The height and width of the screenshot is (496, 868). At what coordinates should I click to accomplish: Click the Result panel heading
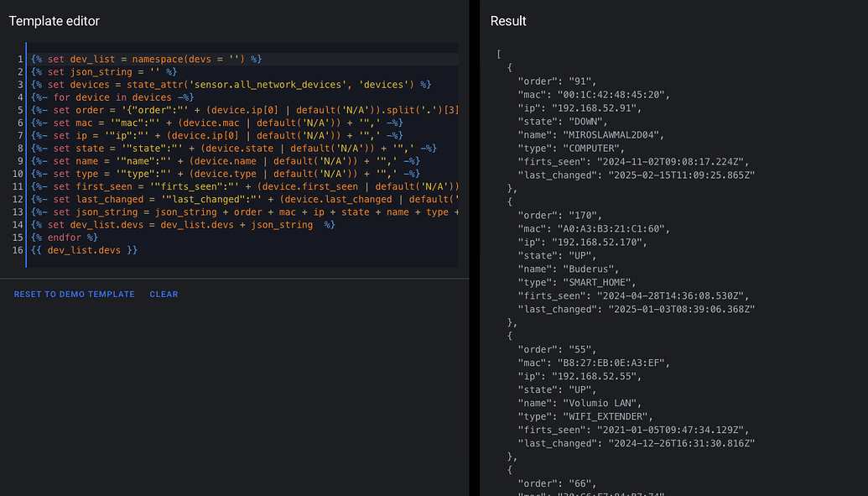(508, 21)
